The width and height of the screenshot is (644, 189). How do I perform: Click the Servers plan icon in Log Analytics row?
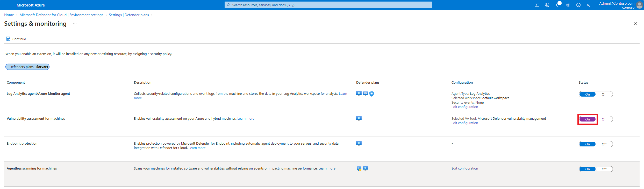coord(359,94)
